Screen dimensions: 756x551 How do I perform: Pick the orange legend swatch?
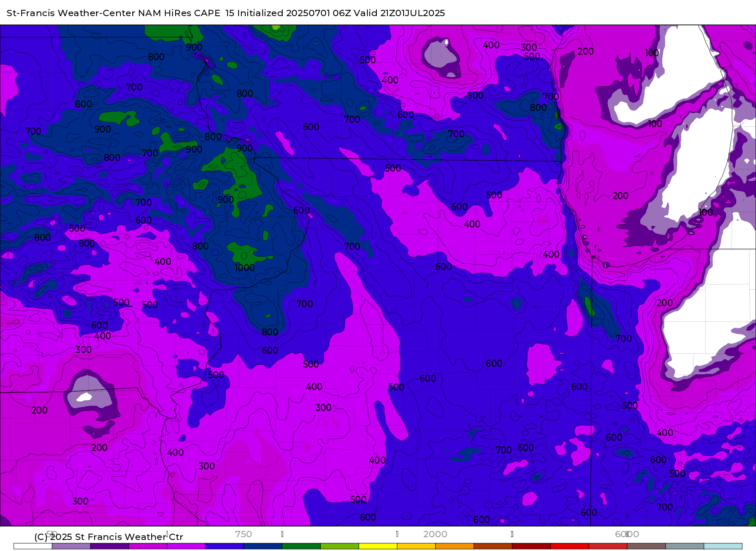coord(455,546)
